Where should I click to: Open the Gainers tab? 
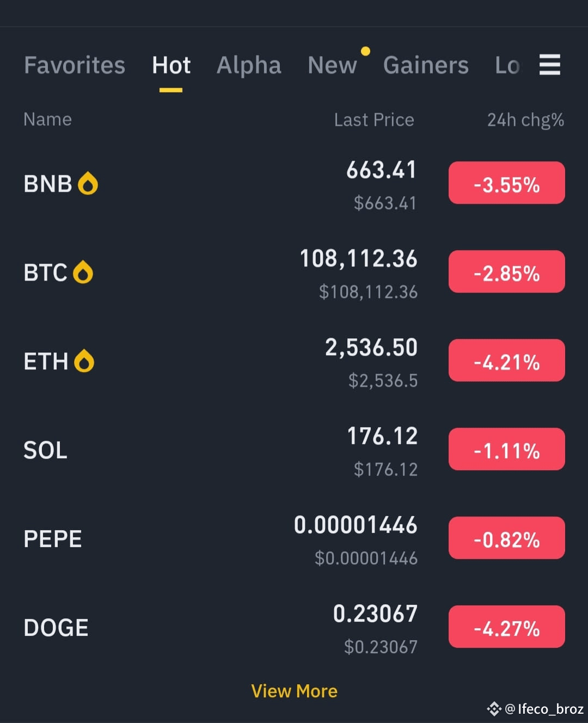point(426,65)
